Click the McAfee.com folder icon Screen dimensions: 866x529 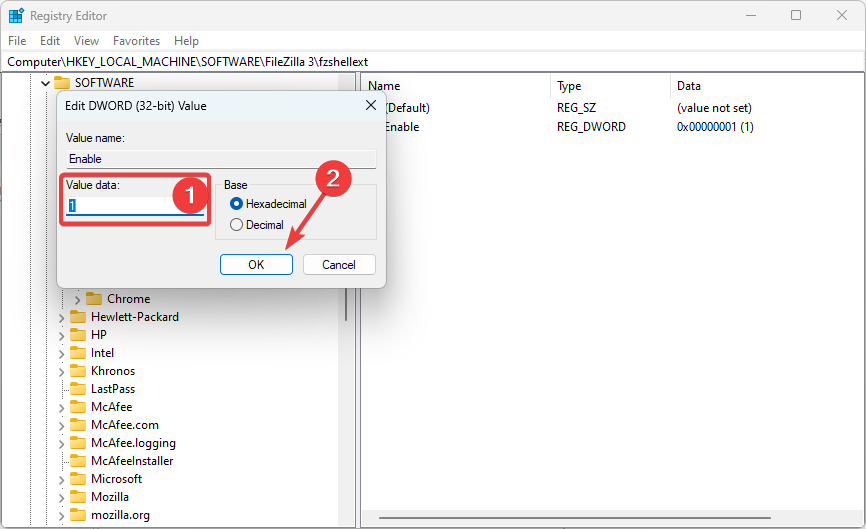coord(78,425)
